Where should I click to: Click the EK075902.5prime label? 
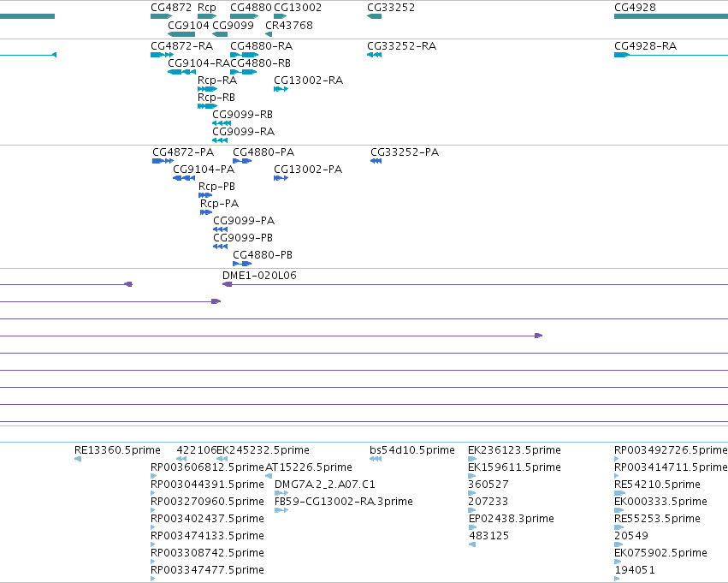(660, 553)
